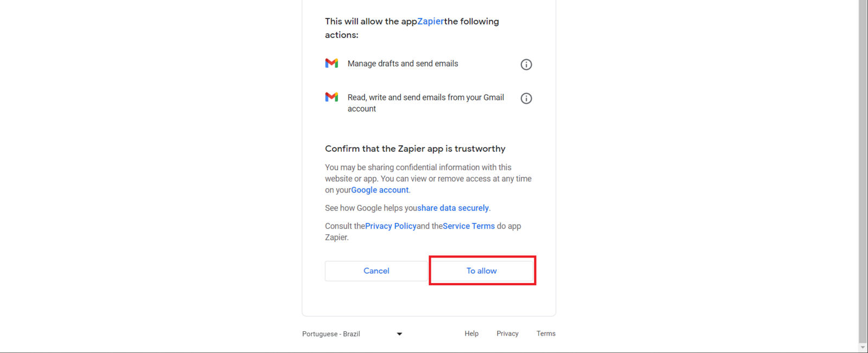View Zapier's Privacy Policy link
The height and width of the screenshot is (353, 868).
click(391, 226)
